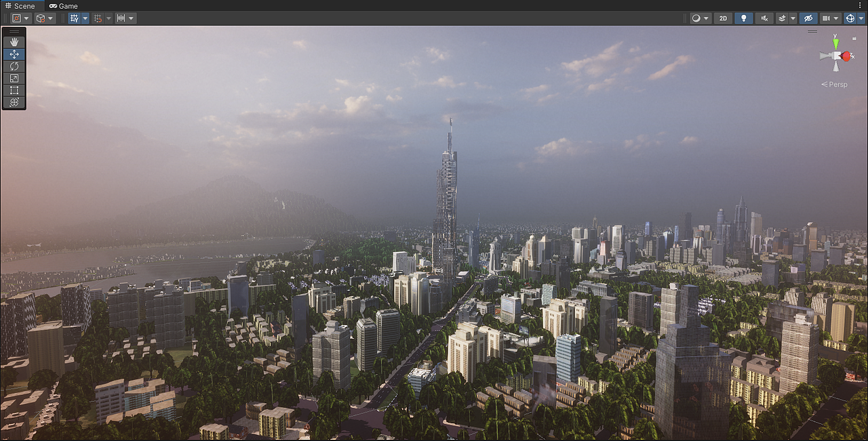The image size is (868, 441).
Task: Select the View hand tool
Action: 14,42
